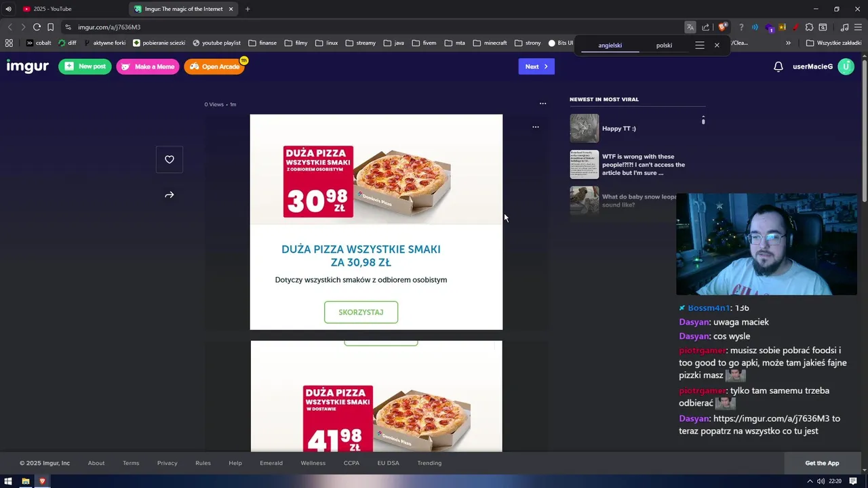Screen dimensions: 868x488
Task: Switch translation to angielski tab
Action: click(610, 45)
